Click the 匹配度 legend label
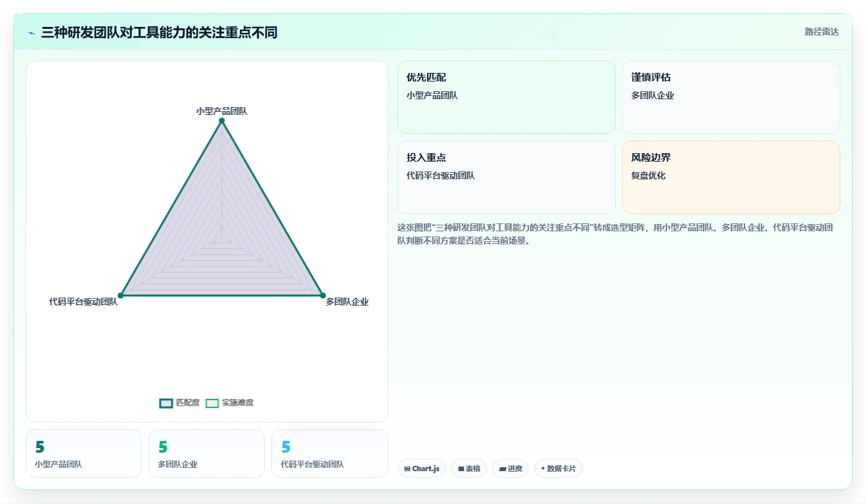 coord(188,403)
